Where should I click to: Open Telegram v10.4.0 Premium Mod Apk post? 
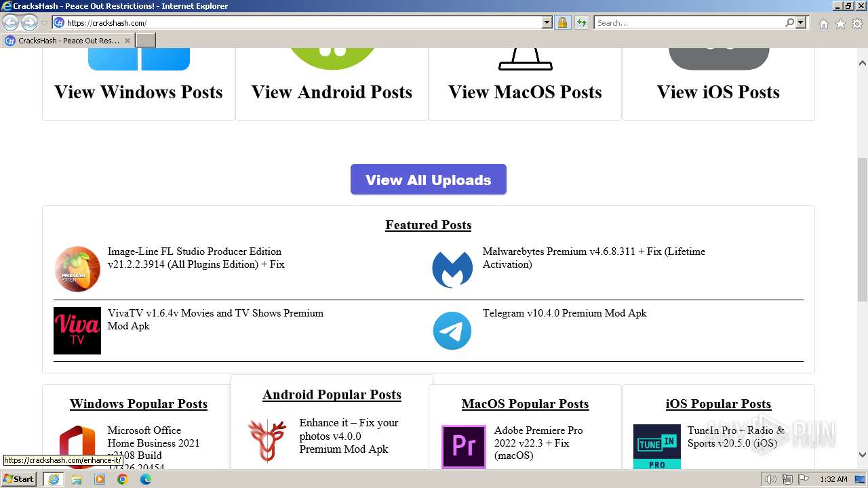coord(565,313)
